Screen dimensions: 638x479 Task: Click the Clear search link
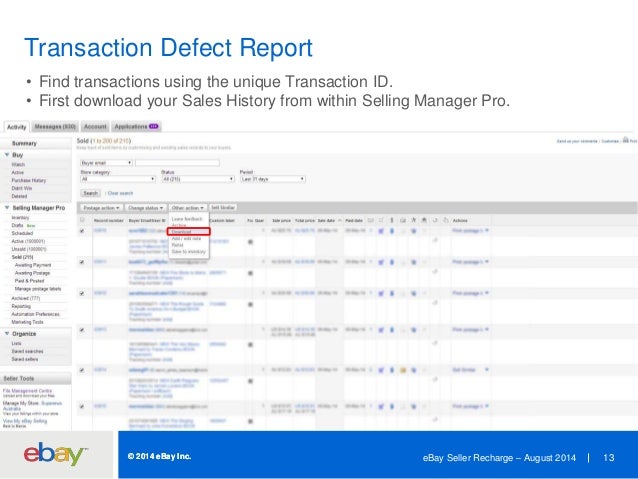pos(120,193)
